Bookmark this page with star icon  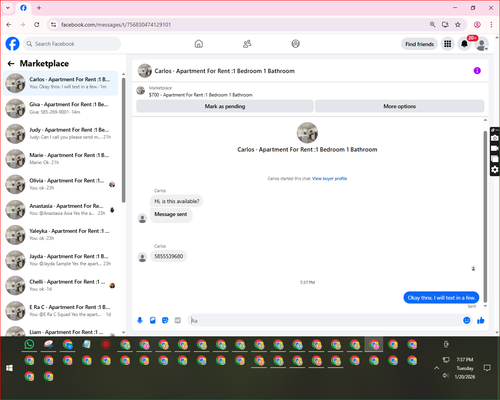point(458,24)
